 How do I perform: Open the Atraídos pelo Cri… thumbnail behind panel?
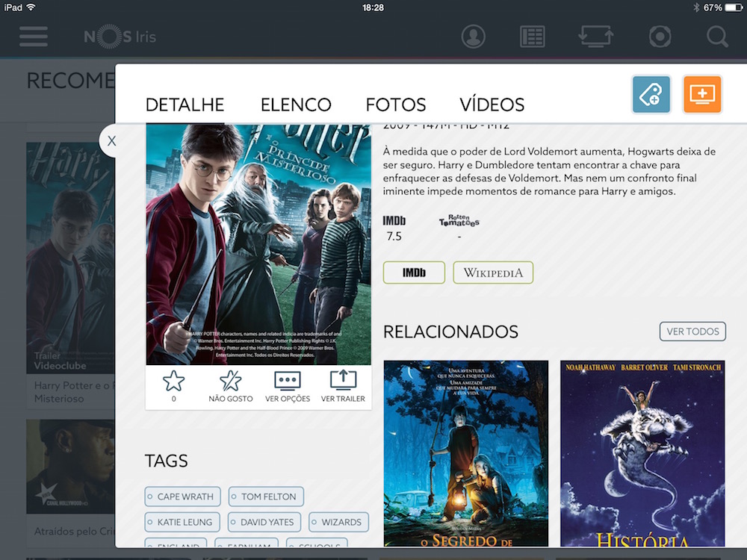coord(70,467)
